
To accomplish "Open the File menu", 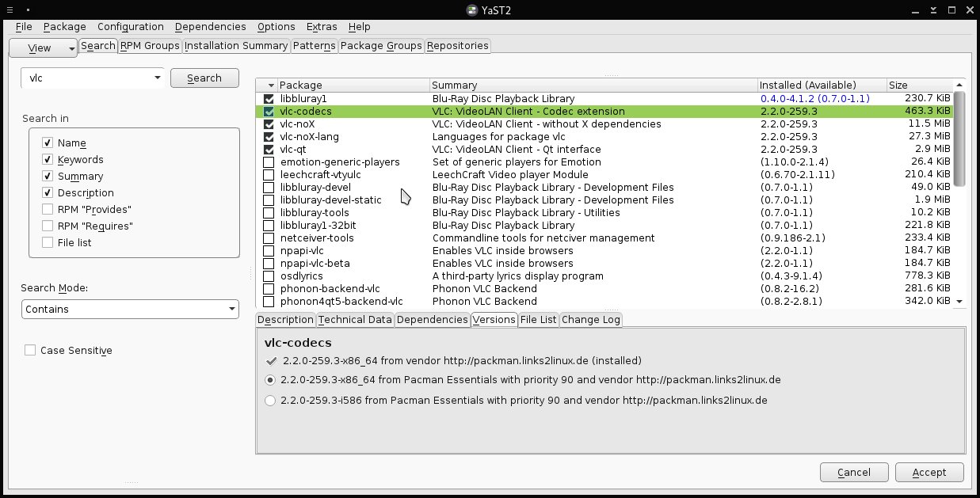I will (x=23, y=26).
